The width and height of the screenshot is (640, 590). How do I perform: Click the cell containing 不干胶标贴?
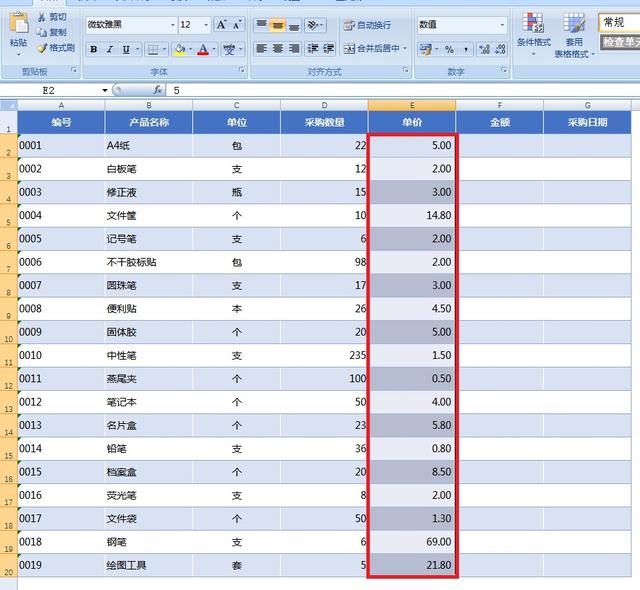tap(149, 262)
